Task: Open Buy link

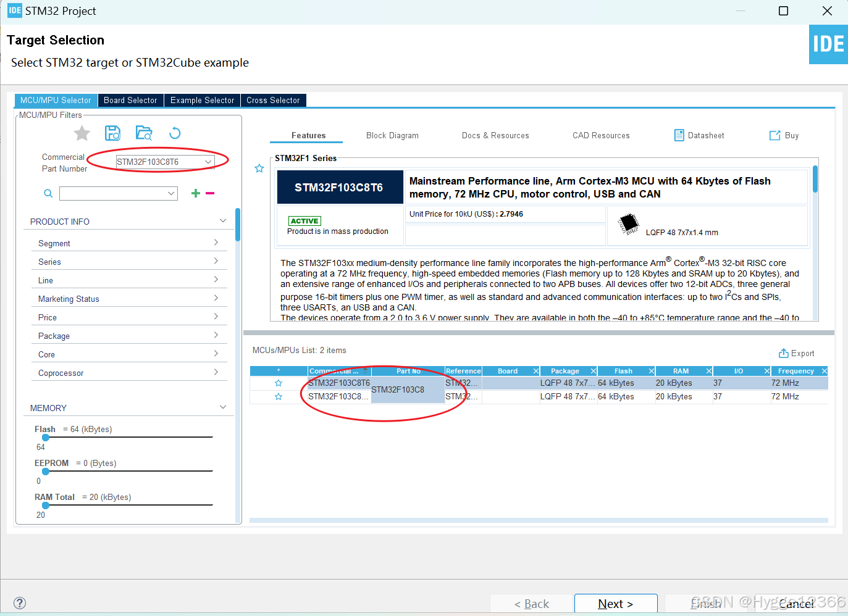Action: 784,135
